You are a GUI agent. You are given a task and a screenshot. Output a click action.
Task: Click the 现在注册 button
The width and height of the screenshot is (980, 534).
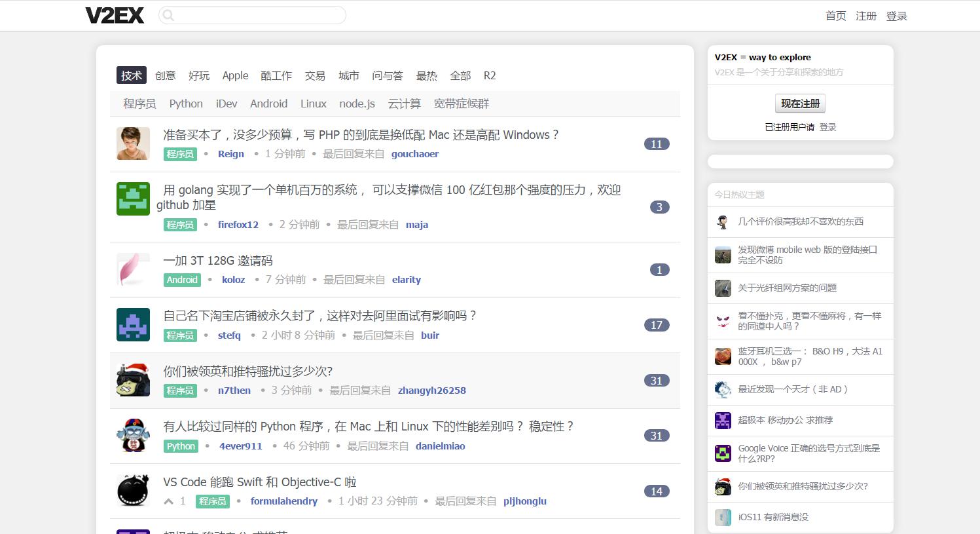click(800, 104)
